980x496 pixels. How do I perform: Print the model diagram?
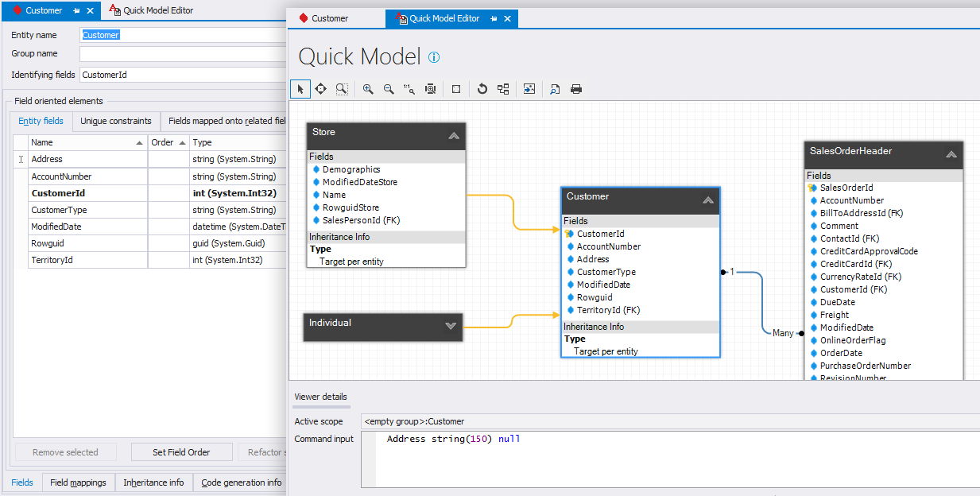pos(576,89)
